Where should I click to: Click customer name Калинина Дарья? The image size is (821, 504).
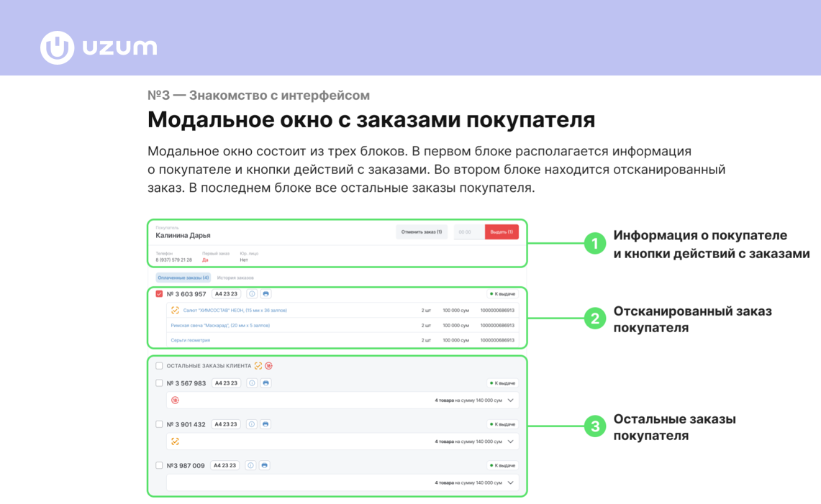[x=183, y=236]
